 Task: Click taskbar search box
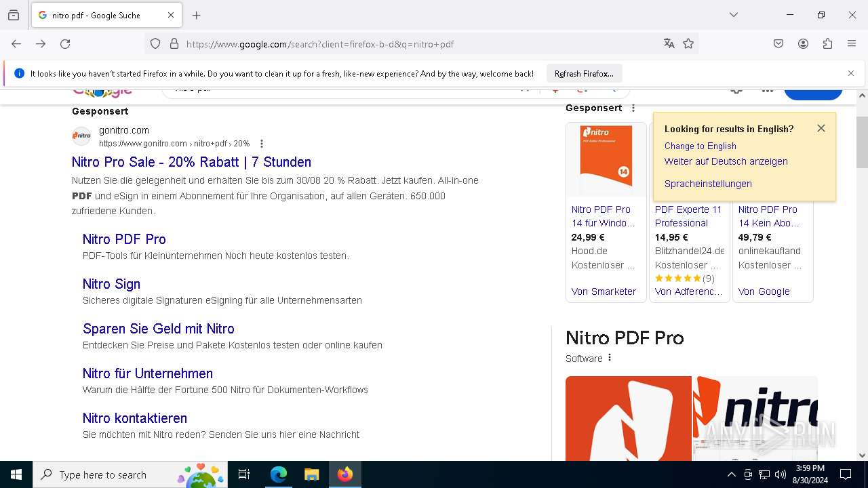(x=130, y=474)
